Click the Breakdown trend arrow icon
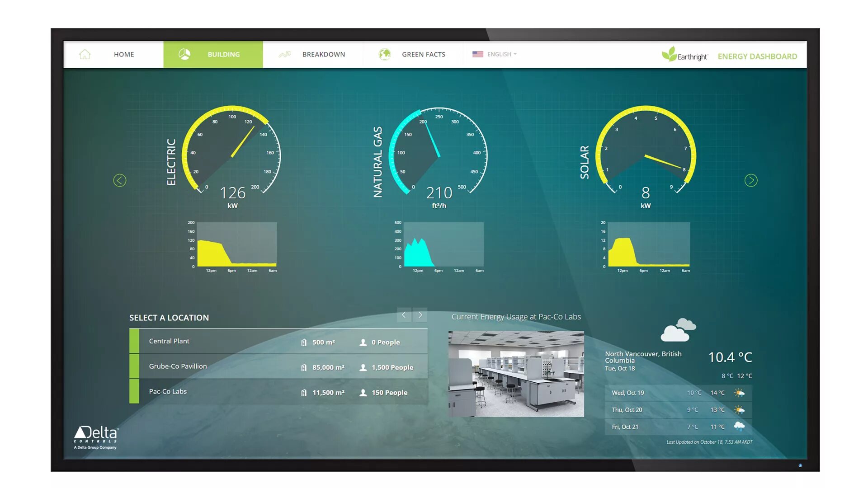 point(284,54)
